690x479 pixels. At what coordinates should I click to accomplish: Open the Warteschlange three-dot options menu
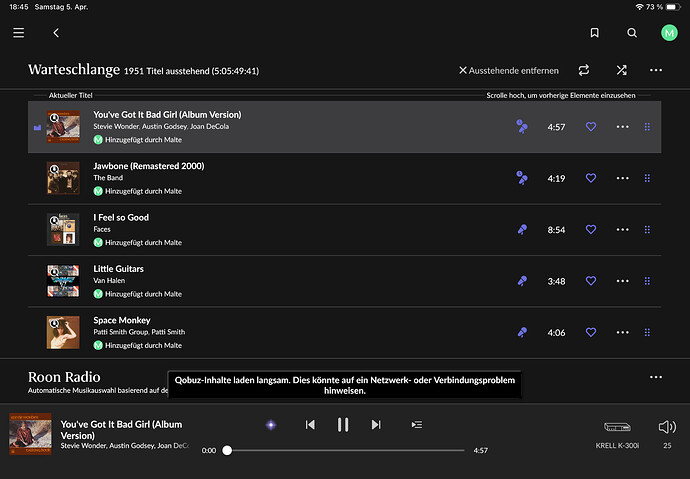point(656,70)
